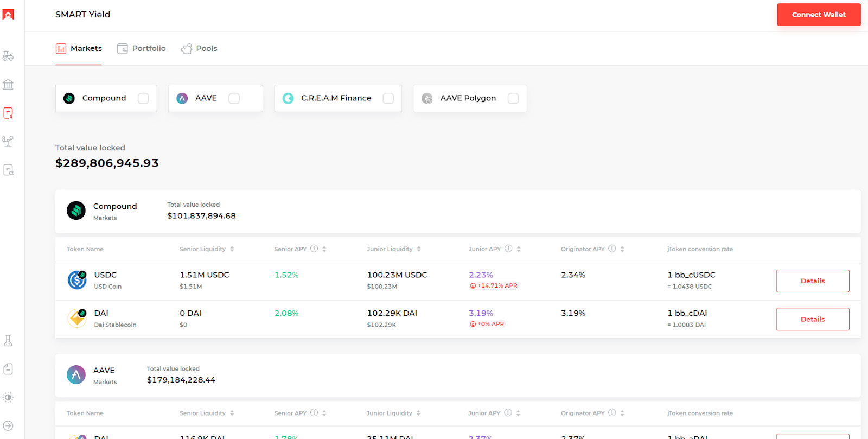Switch to the Portfolio tab
The height and width of the screenshot is (439, 868).
[142, 48]
